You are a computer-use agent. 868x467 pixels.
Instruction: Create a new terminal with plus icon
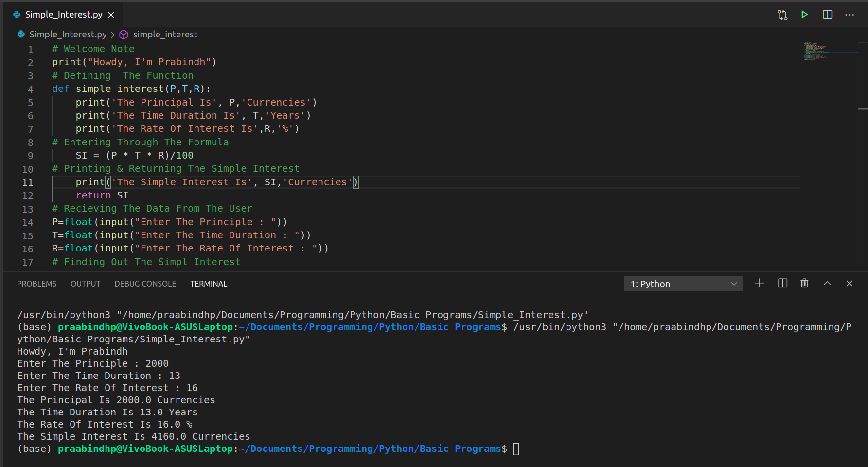(759, 284)
